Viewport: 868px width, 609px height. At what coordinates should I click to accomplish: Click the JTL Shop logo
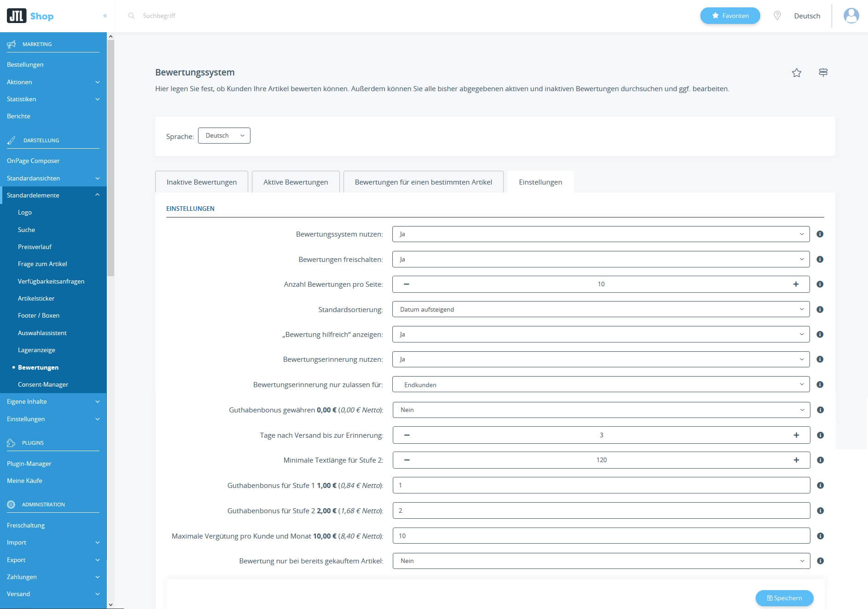pos(30,16)
